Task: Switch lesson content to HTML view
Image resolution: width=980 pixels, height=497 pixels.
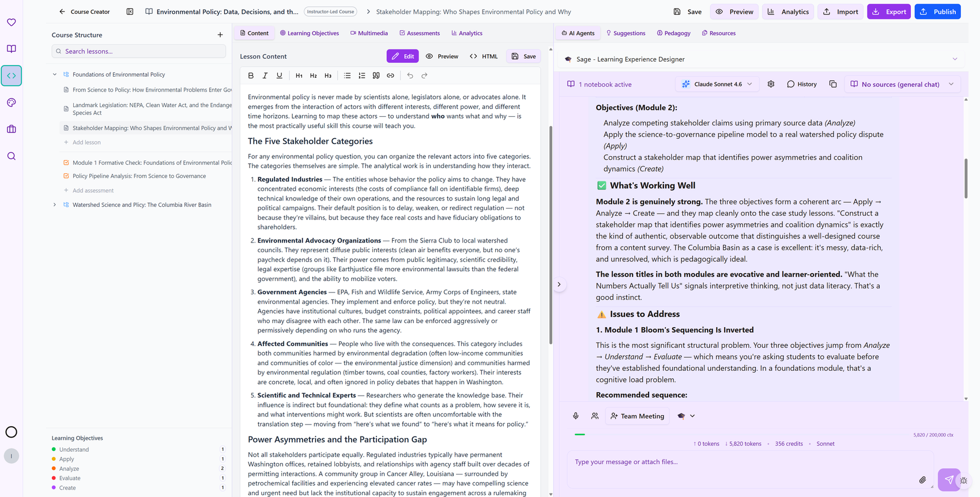Action: [484, 56]
